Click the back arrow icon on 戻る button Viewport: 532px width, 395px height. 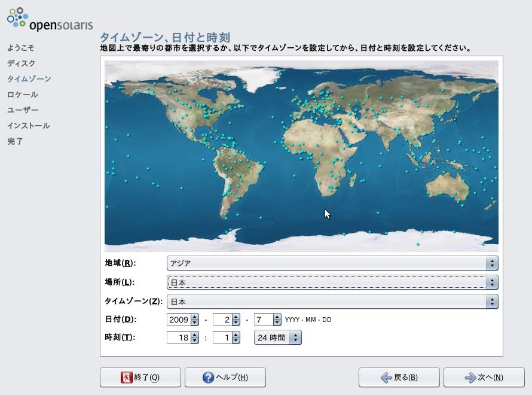tap(386, 377)
